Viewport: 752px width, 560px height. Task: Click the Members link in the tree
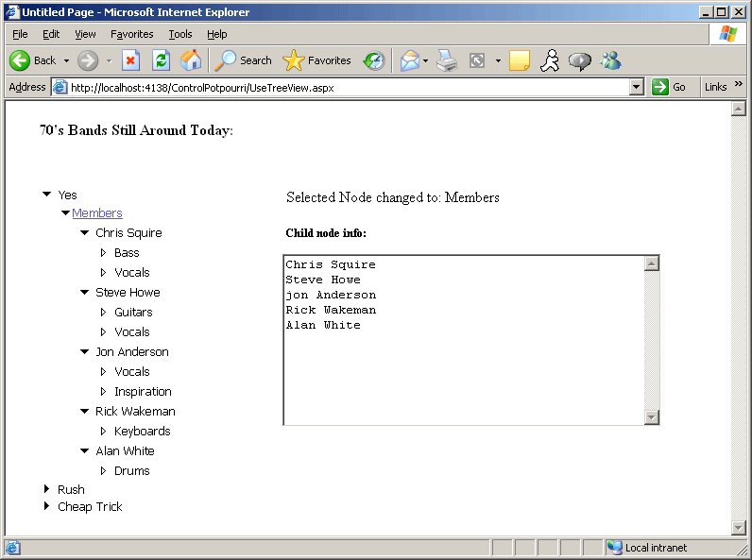tap(97, 213)
